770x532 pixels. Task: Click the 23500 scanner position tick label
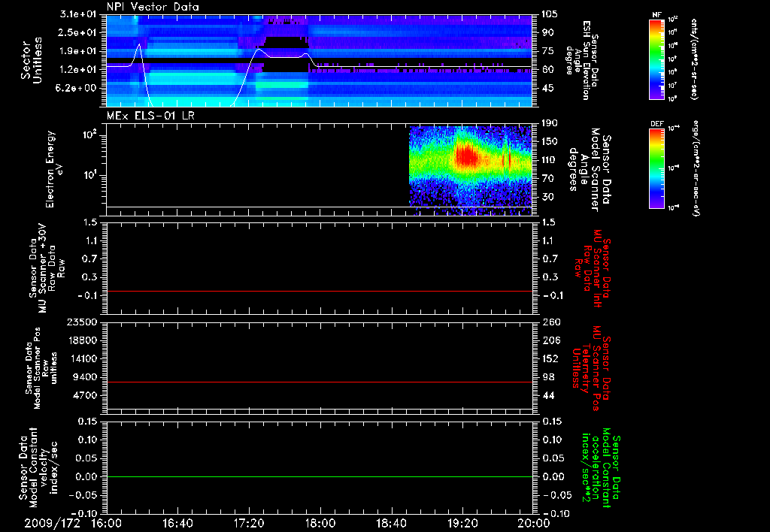81,322
